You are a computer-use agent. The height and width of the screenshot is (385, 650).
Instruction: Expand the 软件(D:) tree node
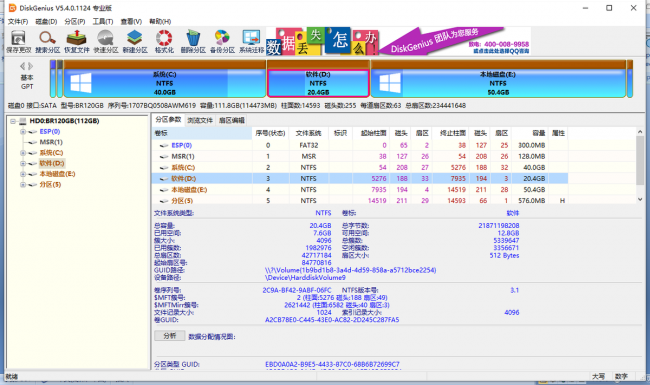23,163
